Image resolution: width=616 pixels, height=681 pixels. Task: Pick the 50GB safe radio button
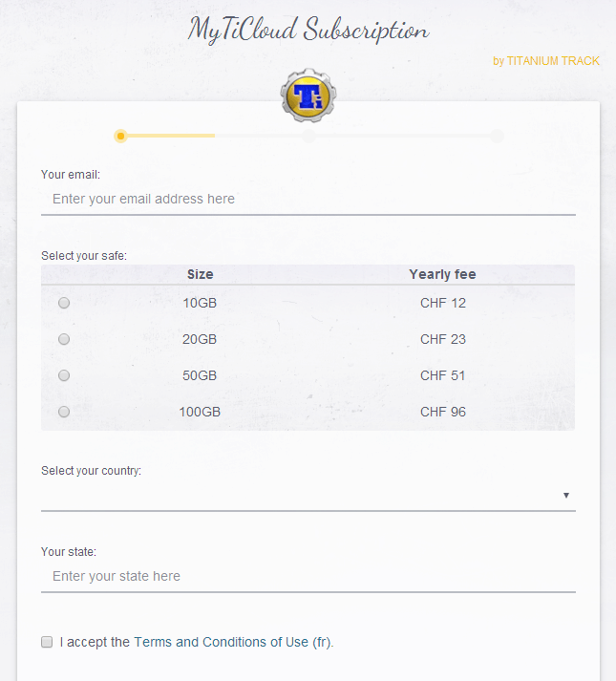pos(64,375)
